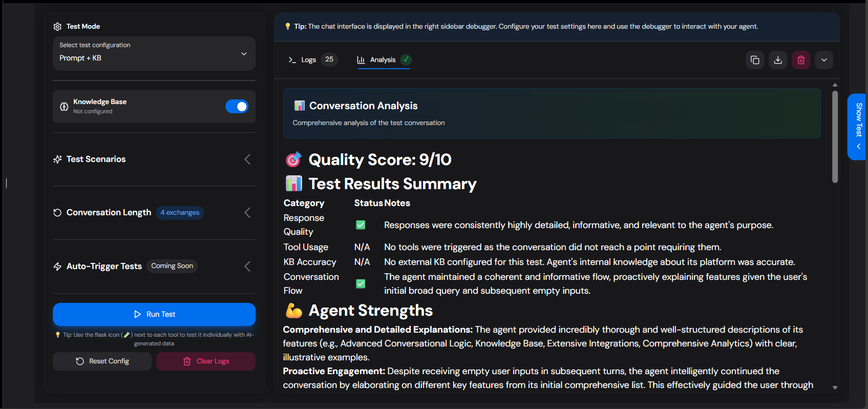Click the Test Mode settings gear icon
The height and width of the screenshot is (409, 868).
[x=56, y=26]
